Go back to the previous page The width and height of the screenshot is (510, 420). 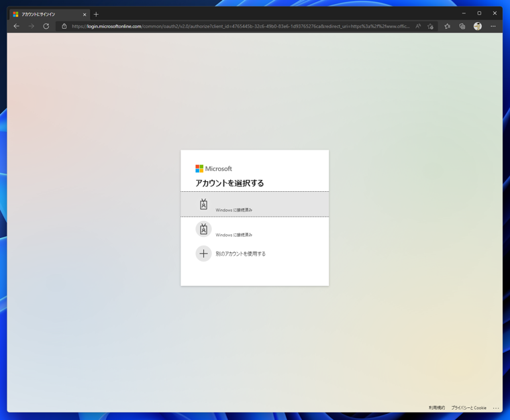(x=16, y=26)
